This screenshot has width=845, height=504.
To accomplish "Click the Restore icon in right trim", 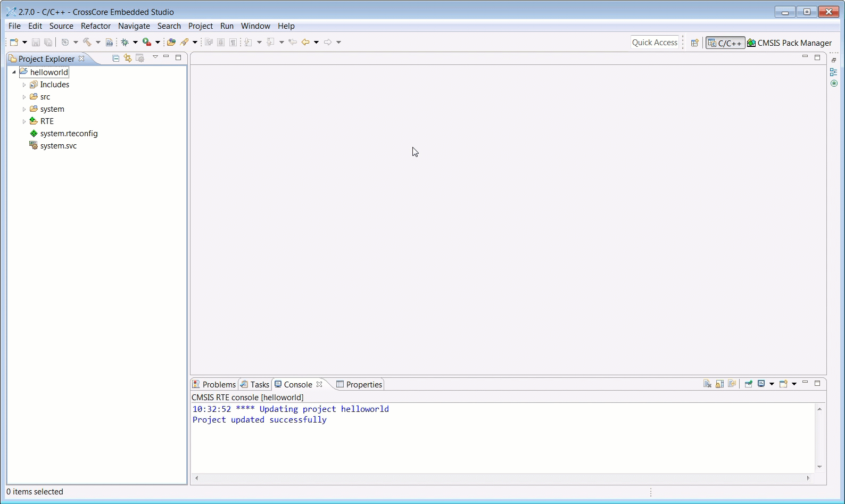I will (834, 60).
